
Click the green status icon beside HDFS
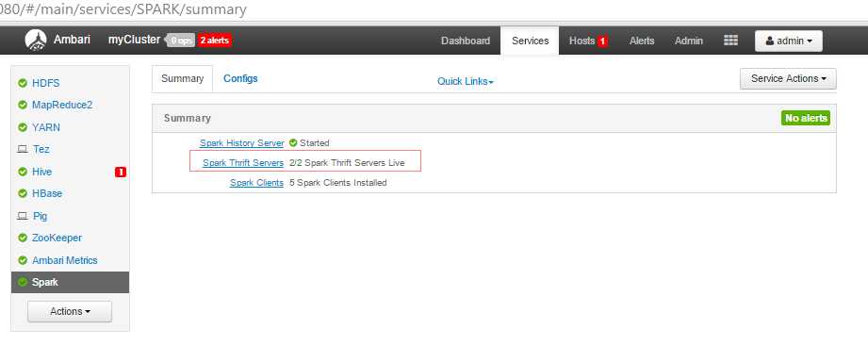pos(23,83)
